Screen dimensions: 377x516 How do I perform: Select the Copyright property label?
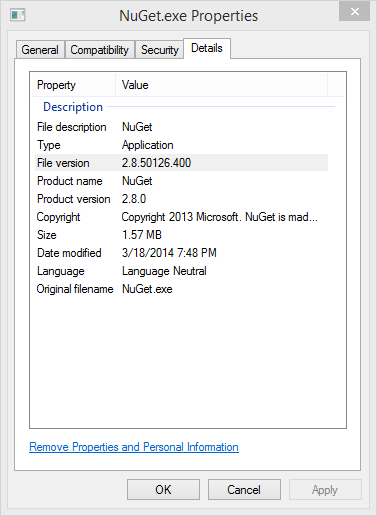coord(58,217)
